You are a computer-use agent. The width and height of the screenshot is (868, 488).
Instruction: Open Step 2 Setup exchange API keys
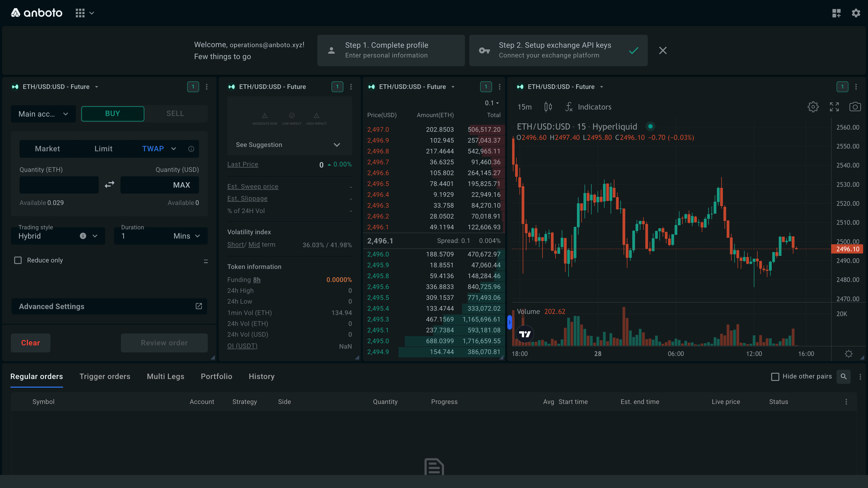coord(558,50)
